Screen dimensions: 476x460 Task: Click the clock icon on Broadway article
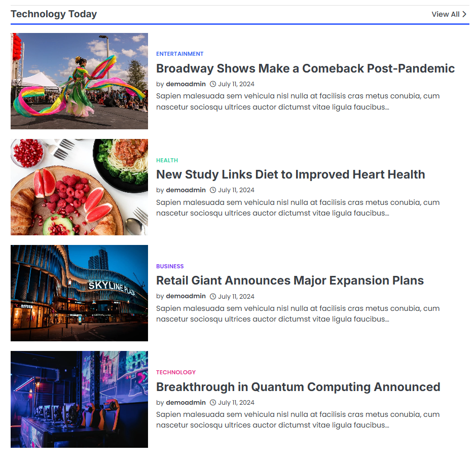(x=213, y=84)
